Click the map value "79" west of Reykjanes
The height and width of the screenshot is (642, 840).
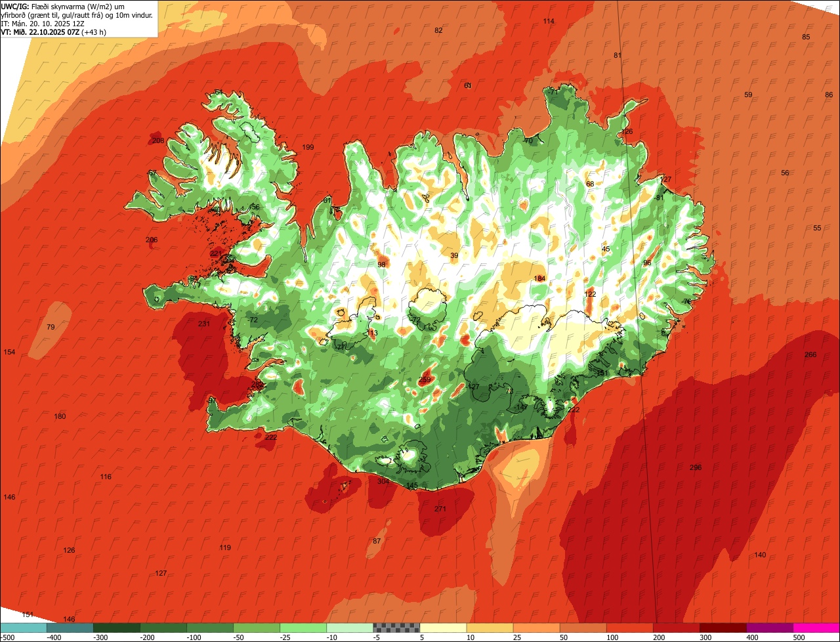point(51,327)
